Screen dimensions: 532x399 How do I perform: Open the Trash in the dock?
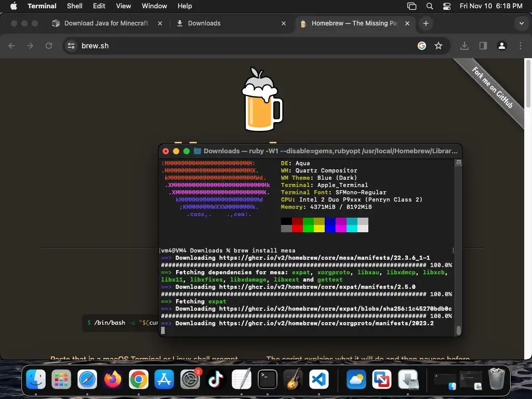coord(497,379)
